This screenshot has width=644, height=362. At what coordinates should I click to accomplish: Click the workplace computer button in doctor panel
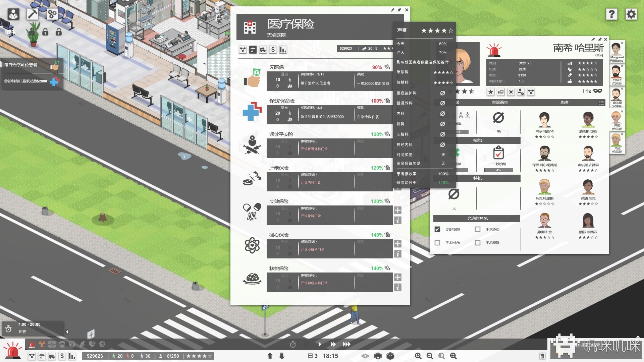click(501, 92)
